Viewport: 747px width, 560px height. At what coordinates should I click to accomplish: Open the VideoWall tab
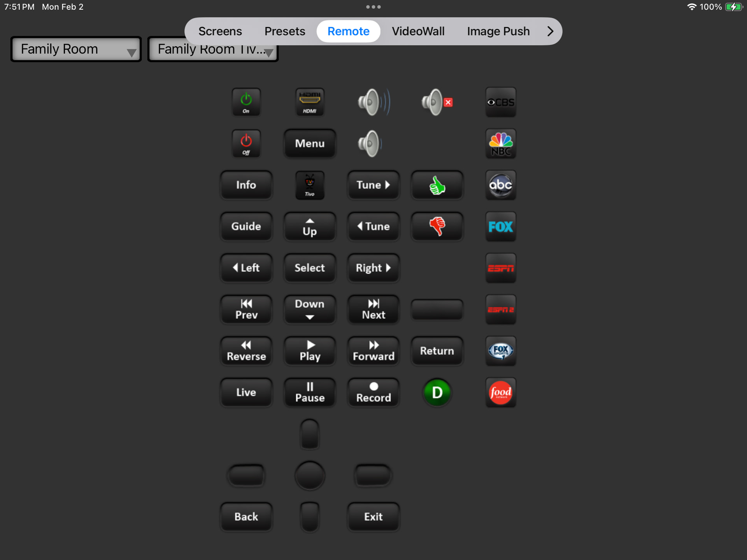[x=418, y=31]
